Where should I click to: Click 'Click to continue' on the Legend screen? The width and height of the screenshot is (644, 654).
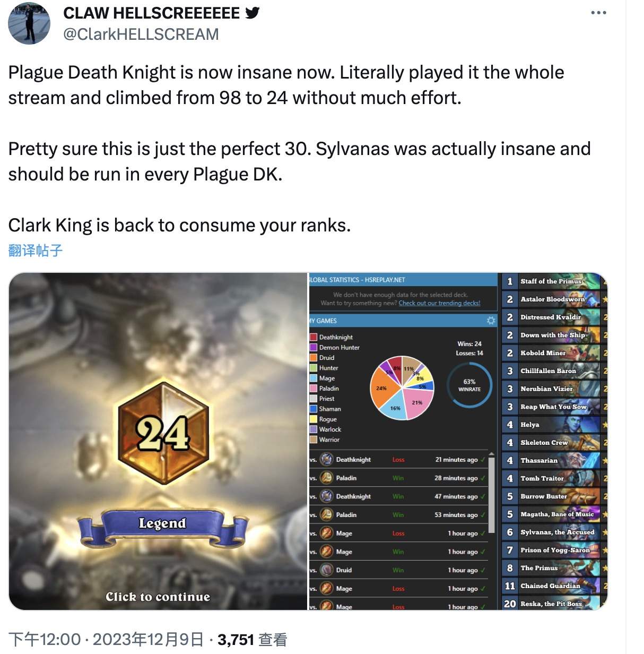pyautogui.click(x=158, y=597)
